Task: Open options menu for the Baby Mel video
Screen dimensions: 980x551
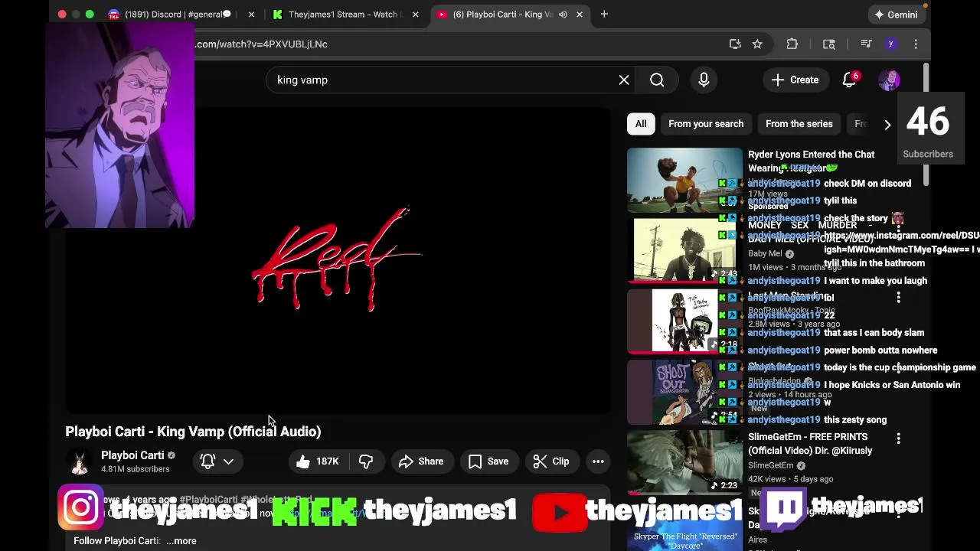Action: (x=898, y=227)
